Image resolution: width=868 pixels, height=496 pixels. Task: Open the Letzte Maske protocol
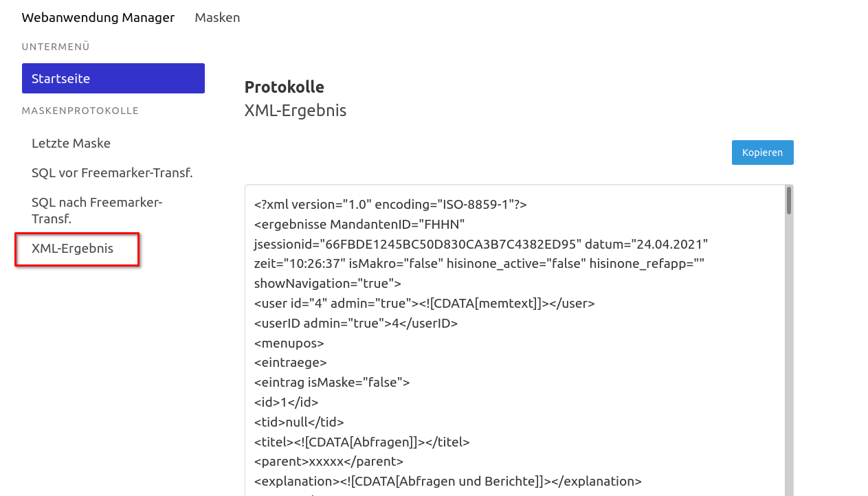pos(71,143)
